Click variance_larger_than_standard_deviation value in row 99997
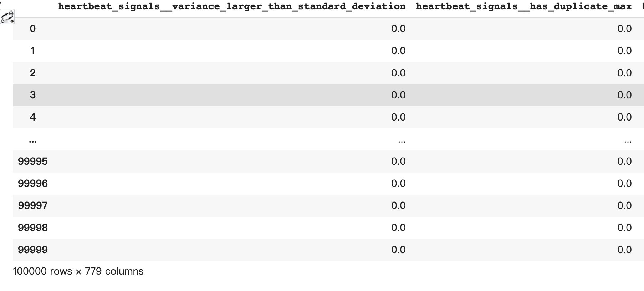 [398, 206]
